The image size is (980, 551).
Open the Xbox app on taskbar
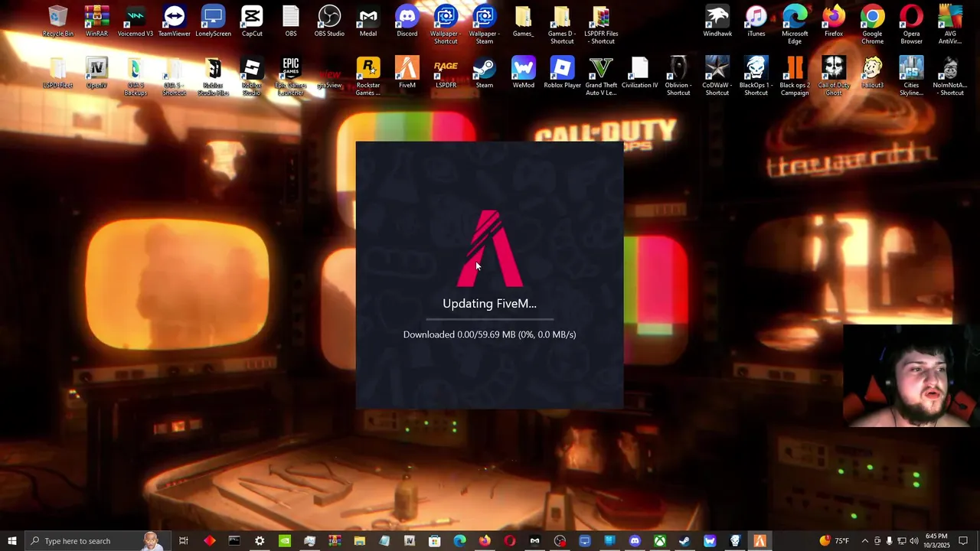[x=659, y=541]
